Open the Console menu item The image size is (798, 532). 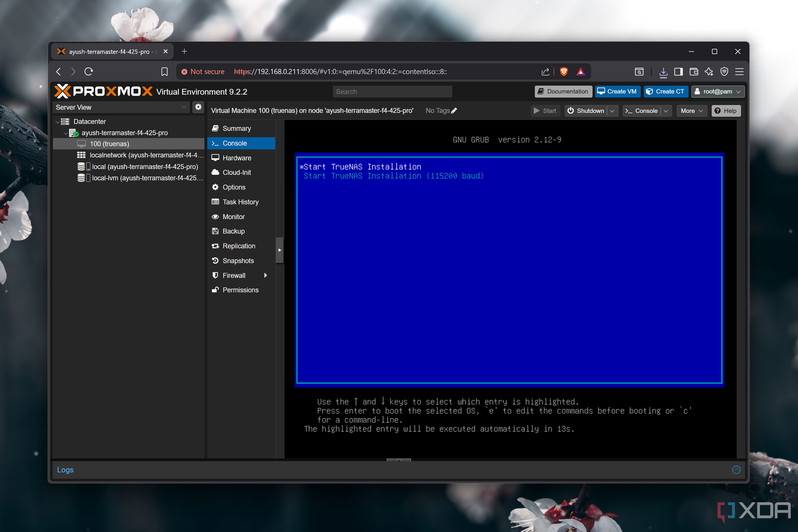tap(241, 143)
